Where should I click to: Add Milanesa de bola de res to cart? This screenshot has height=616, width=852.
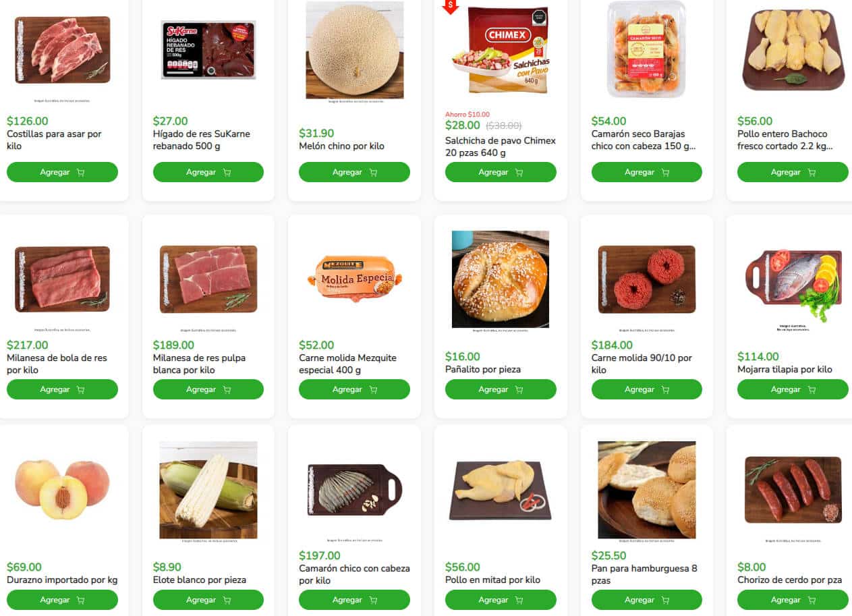pyautogui.click(x=62, y=389)
